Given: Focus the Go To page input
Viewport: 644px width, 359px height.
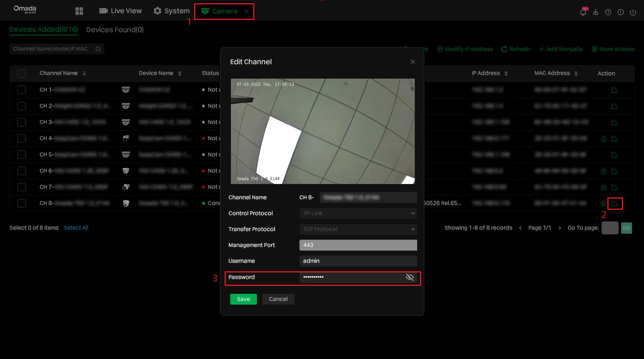Looking at the screenshot, I should pyautogui.click(x=610, y=228).
